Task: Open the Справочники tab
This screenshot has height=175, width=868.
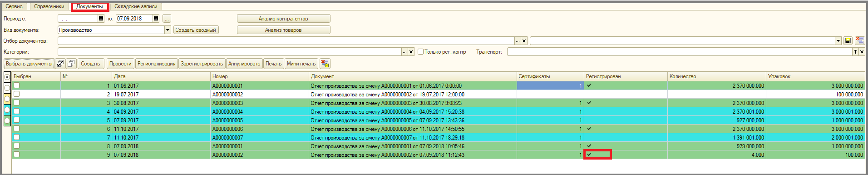Action: (49, 6)
